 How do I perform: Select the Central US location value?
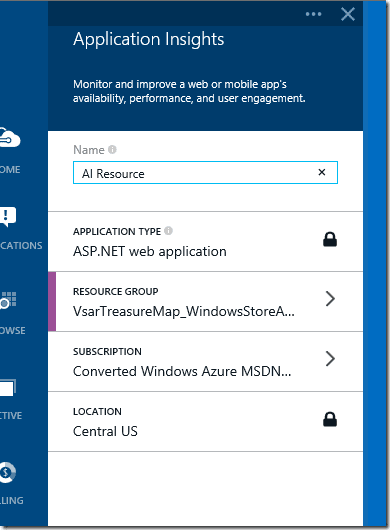[x=105, y=431]
